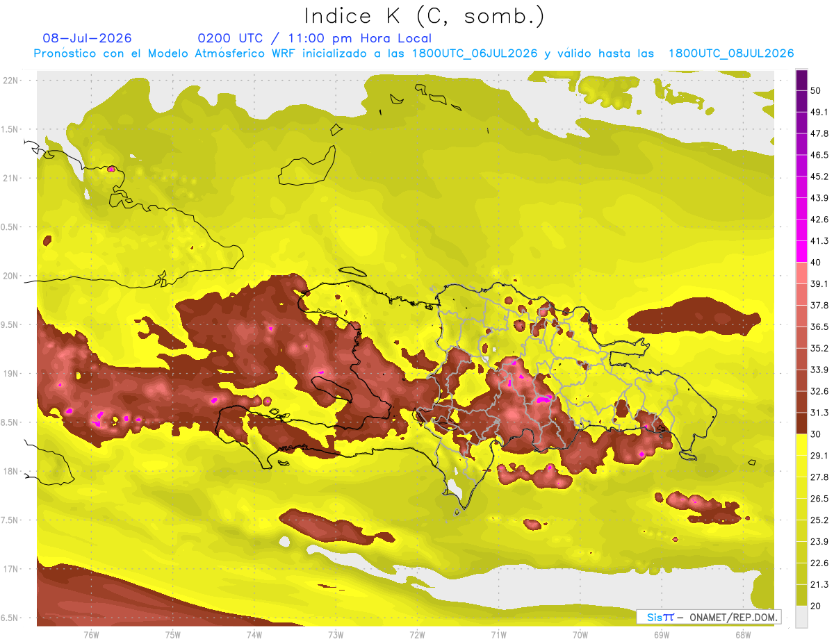Image resolution: width=834 pixels, height=644 pixels.
Task: Click the light gray colorbar segment below 20
Action: pos(801,617)
